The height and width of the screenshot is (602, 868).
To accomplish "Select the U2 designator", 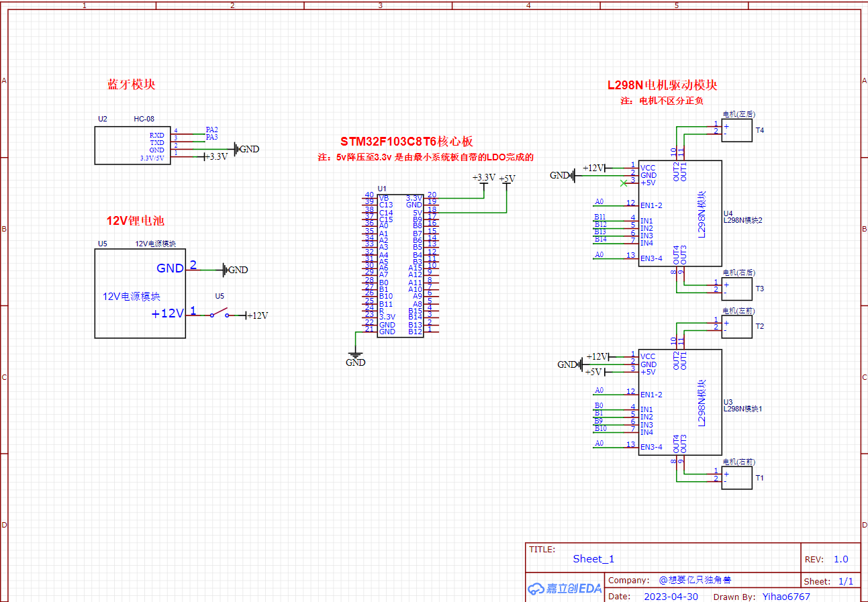I will [102, 119].
